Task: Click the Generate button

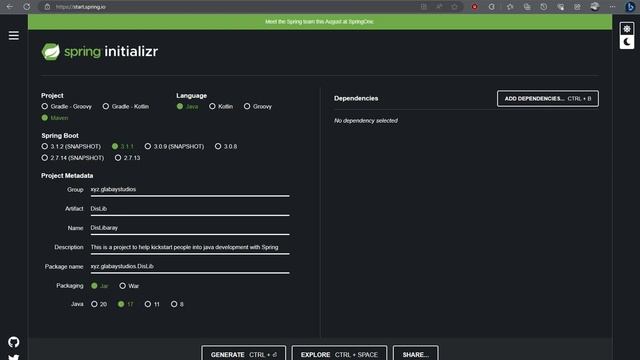Action: [x=244, y=353]
